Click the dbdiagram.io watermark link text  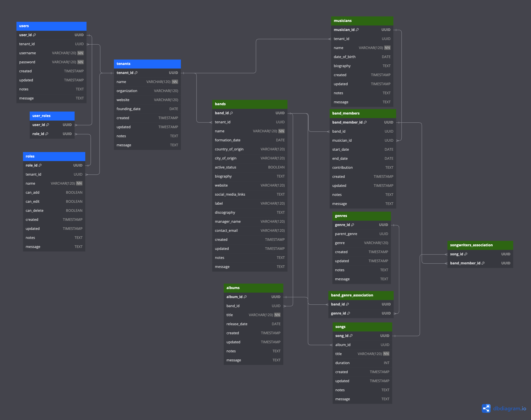click(509, 408)
